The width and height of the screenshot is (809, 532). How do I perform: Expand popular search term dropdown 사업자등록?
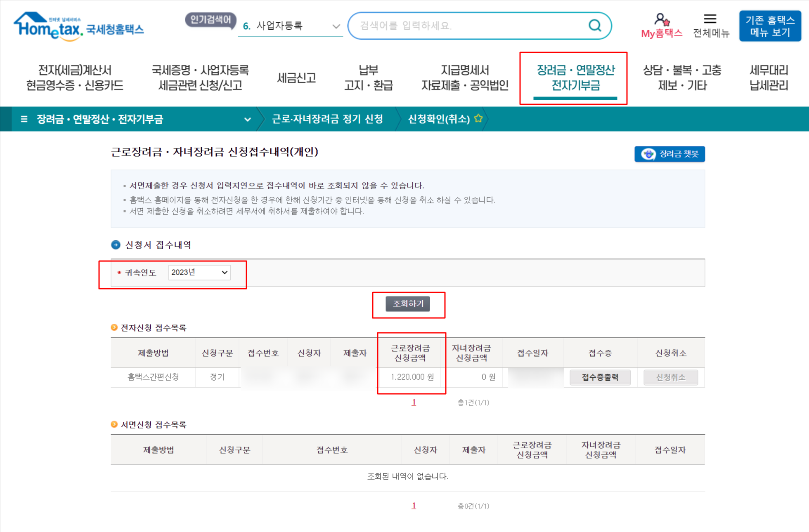tap(336, 26)
